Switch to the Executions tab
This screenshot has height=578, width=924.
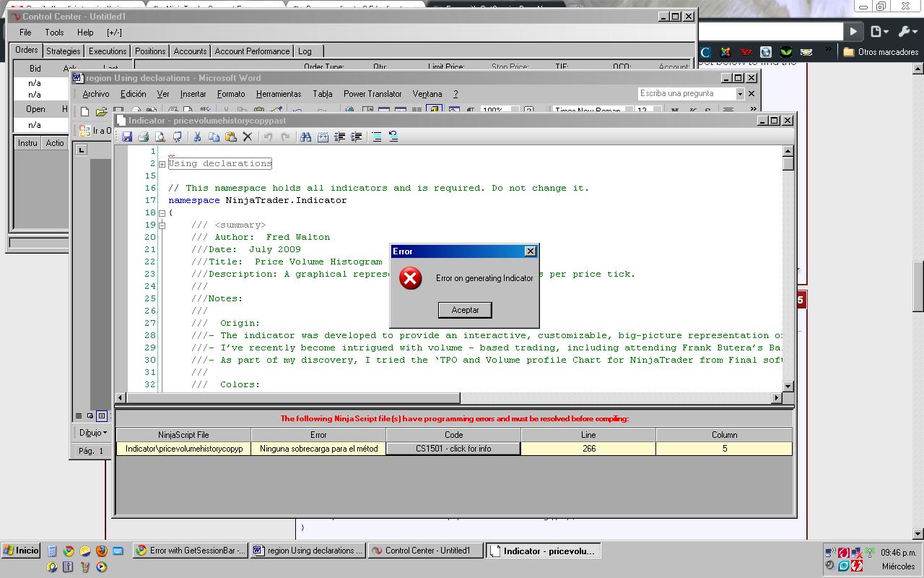108,51
